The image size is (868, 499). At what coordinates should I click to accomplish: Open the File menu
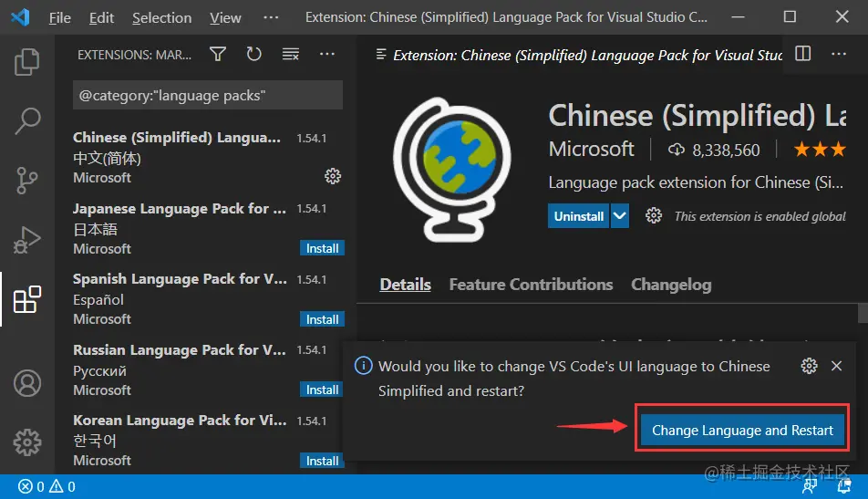point(60,17)
